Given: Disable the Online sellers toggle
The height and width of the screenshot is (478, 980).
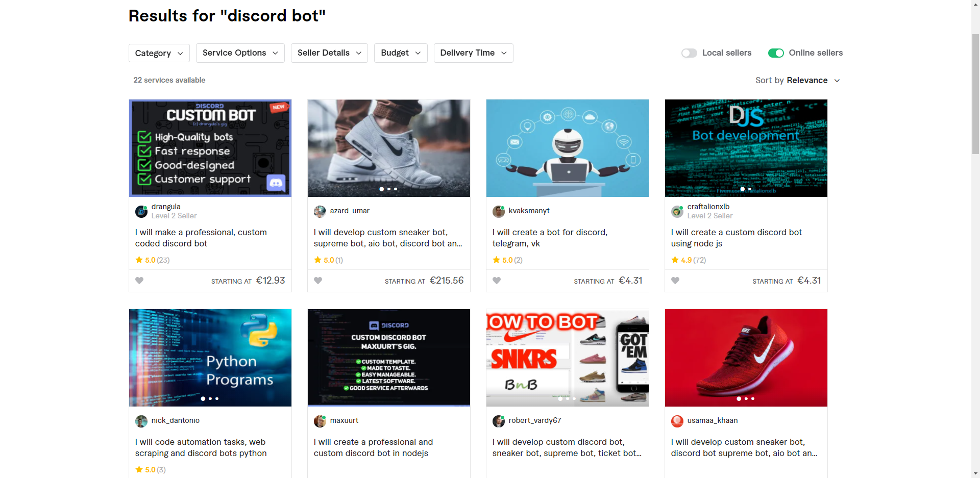Looking at the screenshot, I should pyautogui.click(x=776, y=53).
